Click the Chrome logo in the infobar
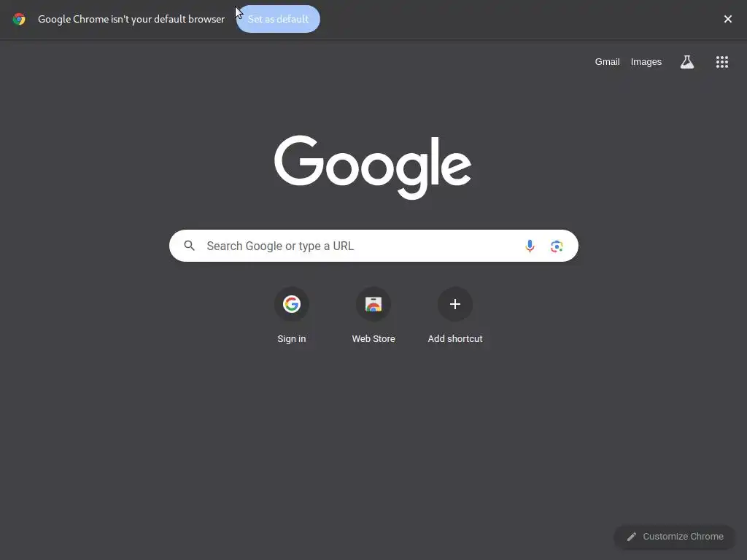The image size is (747, 560). 19,19
